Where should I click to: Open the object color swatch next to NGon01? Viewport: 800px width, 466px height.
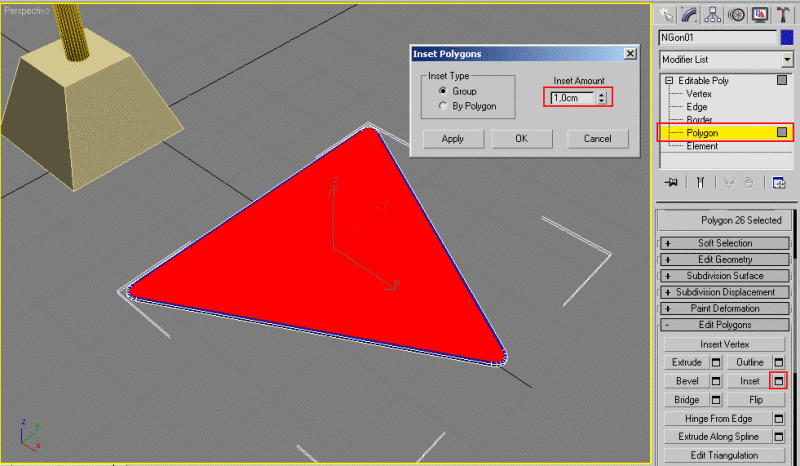point(787,37)
